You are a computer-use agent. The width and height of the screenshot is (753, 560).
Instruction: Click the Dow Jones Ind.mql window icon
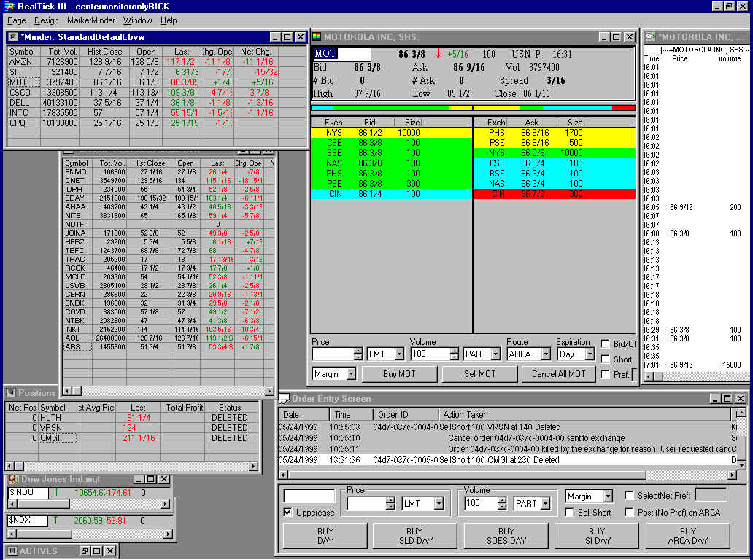(13, 479)
